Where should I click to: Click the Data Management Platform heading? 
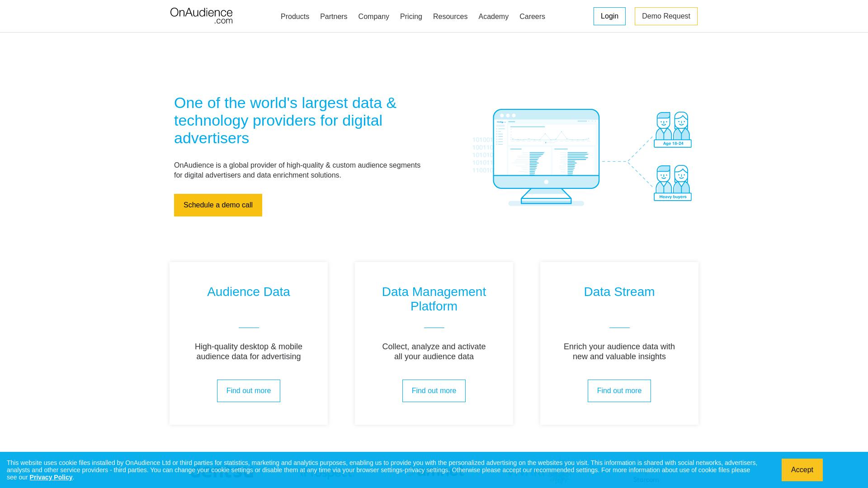(434, 299)
